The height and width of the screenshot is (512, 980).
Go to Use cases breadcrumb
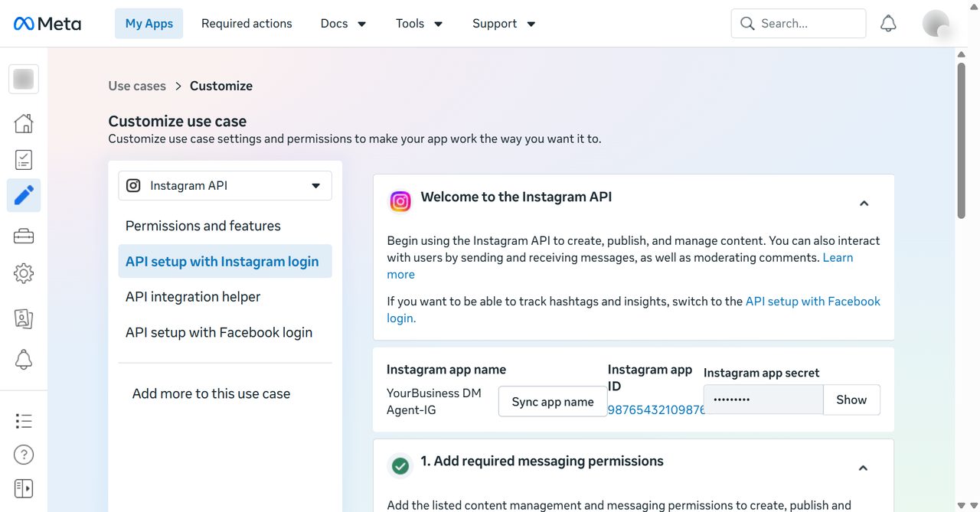click(137, 86)
